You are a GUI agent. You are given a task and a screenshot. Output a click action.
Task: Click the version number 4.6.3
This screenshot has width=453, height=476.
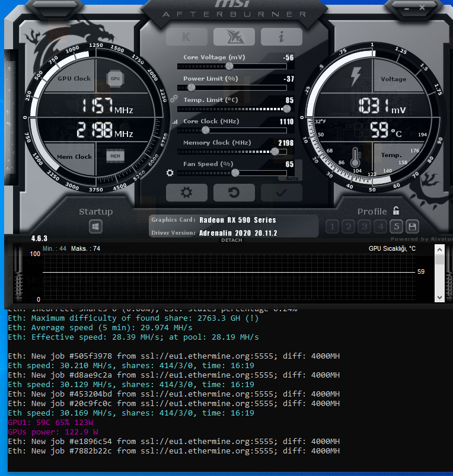(39, 238)
